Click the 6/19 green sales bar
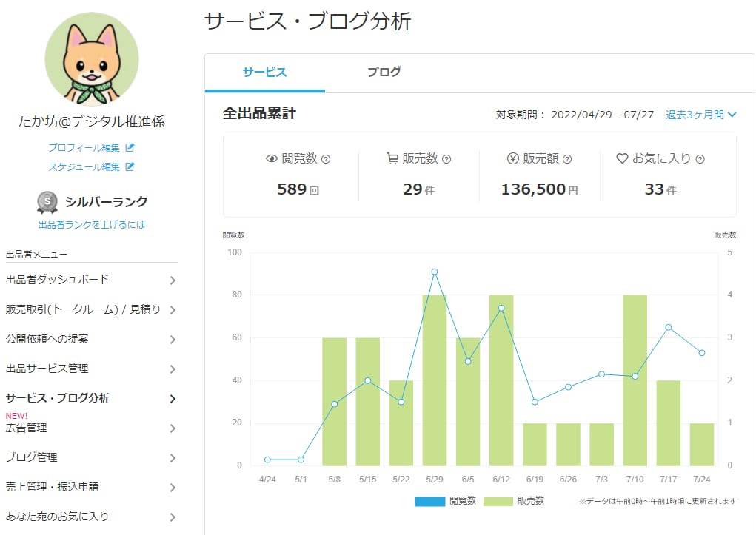Screen dimensions: 756x535 (x=535, y=445)
